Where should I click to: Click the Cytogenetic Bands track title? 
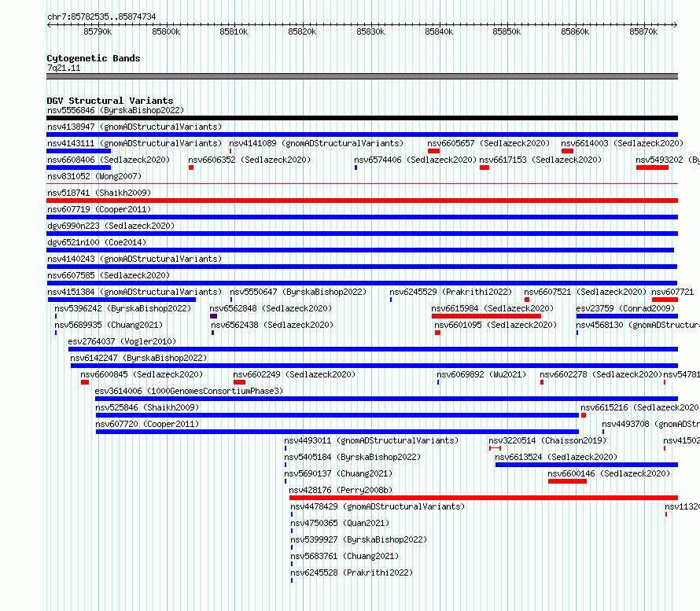click(94, 58)
